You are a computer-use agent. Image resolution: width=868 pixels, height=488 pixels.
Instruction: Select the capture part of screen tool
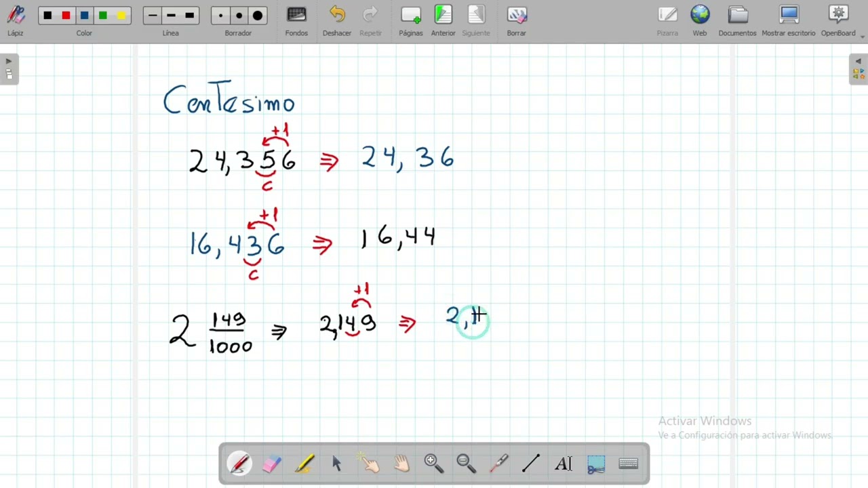point(596,464)
